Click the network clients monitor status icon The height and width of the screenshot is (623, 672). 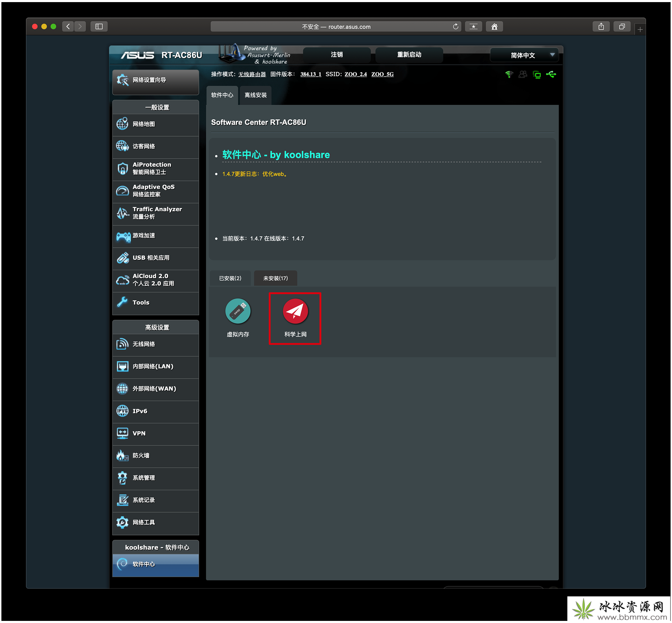point(537,74)
